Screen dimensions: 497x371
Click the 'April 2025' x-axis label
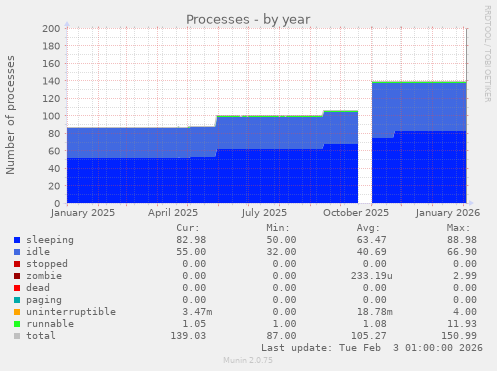tap(173, 213)
